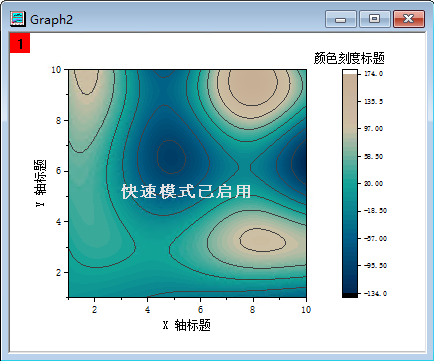The width and height of the screenshot is (434, 361).
Task: Click the 174.0 color scale label
Action: pyautogui.click(x=373, y=74)
